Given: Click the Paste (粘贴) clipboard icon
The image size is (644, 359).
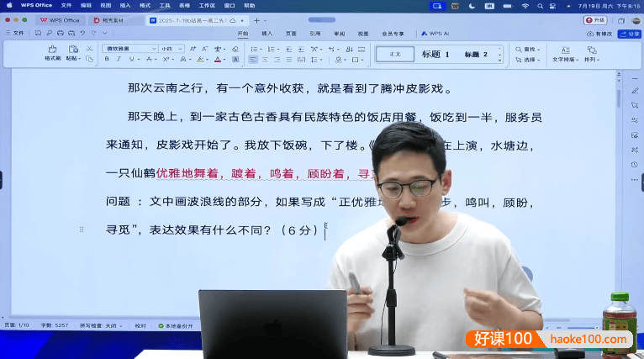Looking at the screenshot, I should (73, 50).
